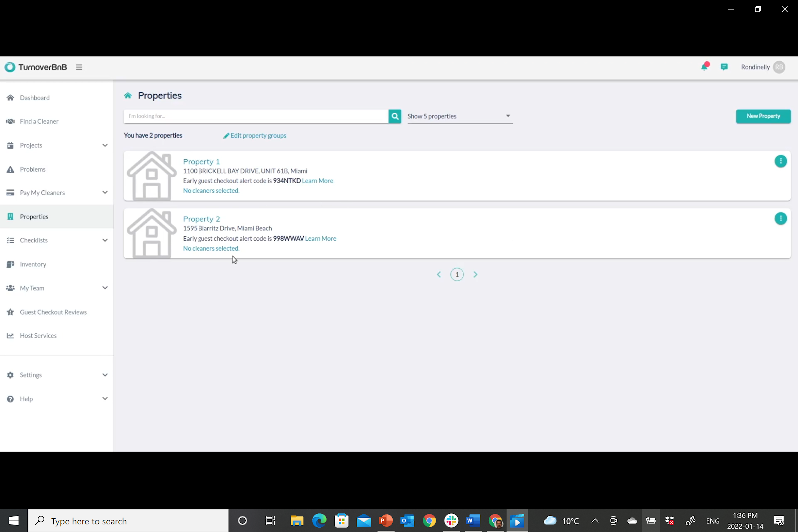This screenshot has height=532, width=798.
Task: Open Slack from taskbar
Action: click(x=451, y=521)
